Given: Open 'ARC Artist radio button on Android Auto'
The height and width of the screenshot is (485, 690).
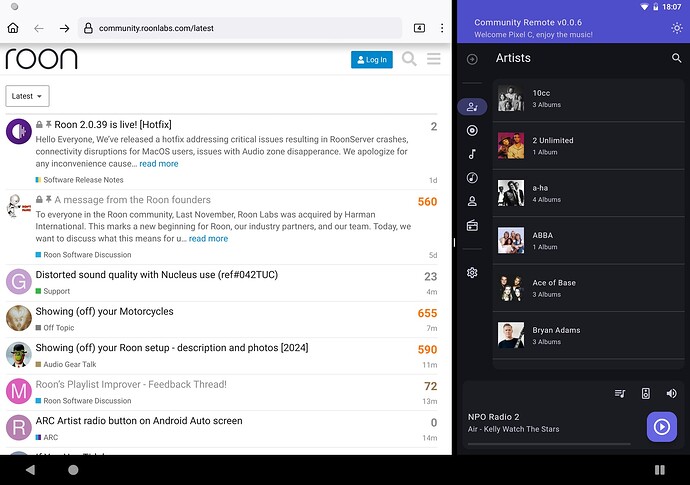Looking at the screenshot, I should [139, 421].
